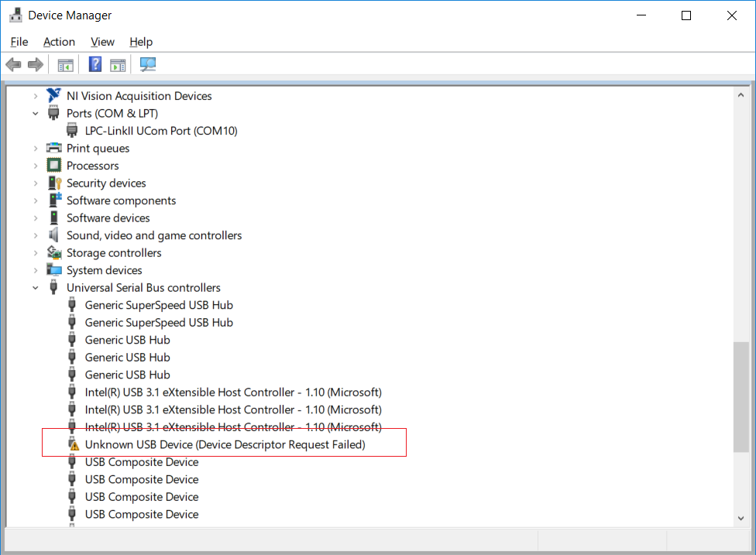Viewport: 756px width, 555px height.
Task: Scan for hardware changes via monitor icon
Action: tap(147, 64)
